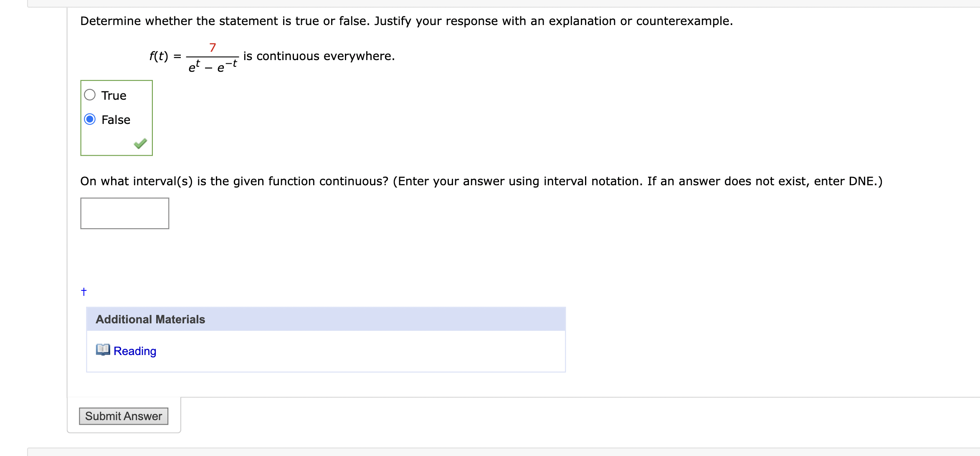Click the denominator of the fraction
980x456 pixels.
tap(213, 66)
